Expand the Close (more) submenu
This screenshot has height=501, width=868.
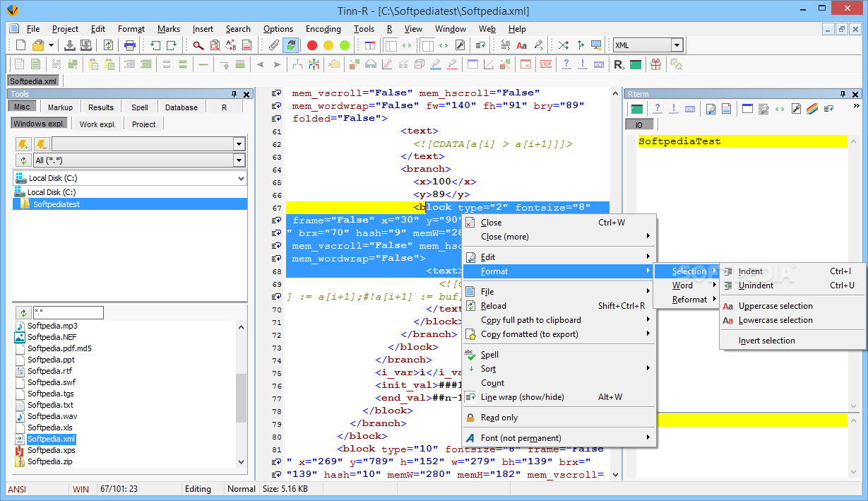(560, 237)
